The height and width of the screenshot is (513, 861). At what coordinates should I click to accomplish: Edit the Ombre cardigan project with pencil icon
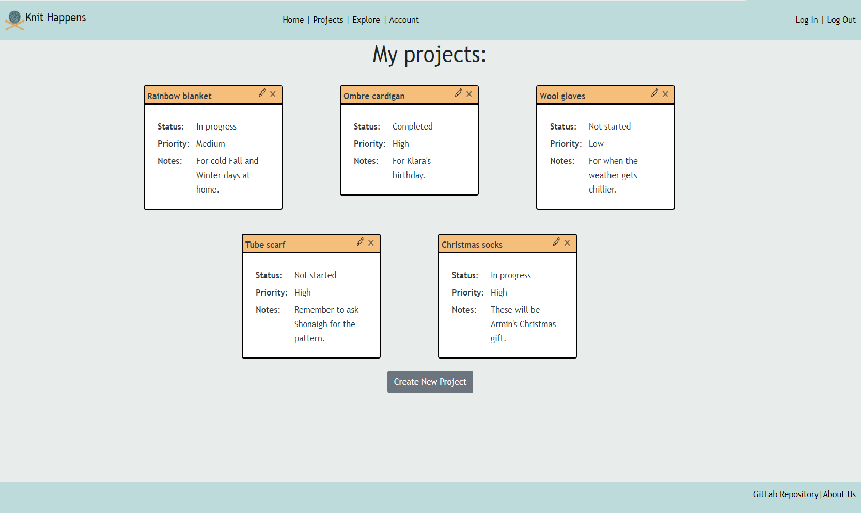coord(459,93)
